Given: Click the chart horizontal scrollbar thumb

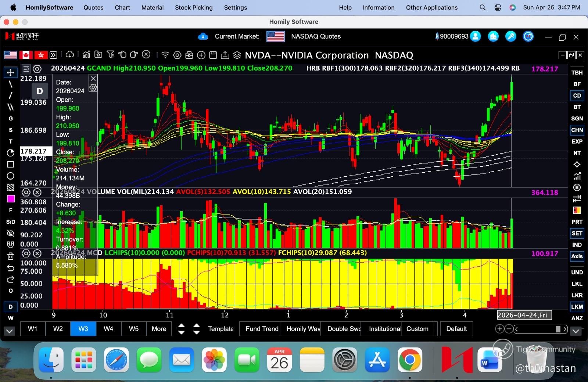Looking at the screenshot, I should [x=558, y=329].
